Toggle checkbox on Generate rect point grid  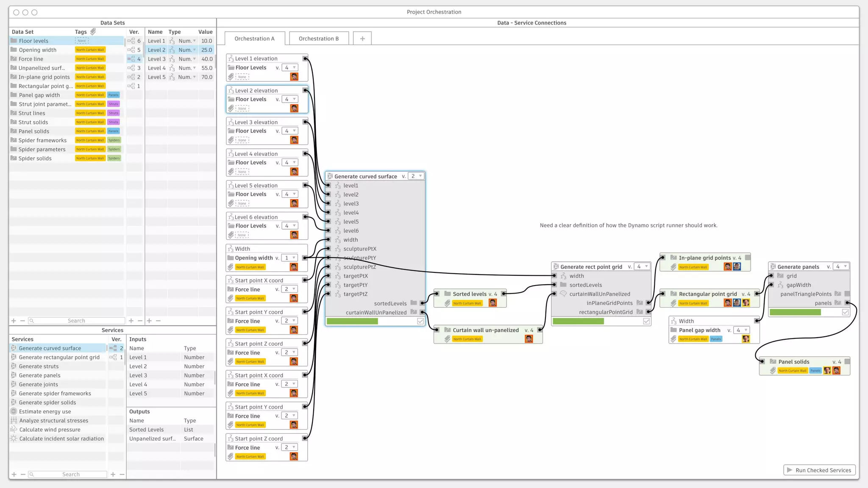(x=646, y=321)
